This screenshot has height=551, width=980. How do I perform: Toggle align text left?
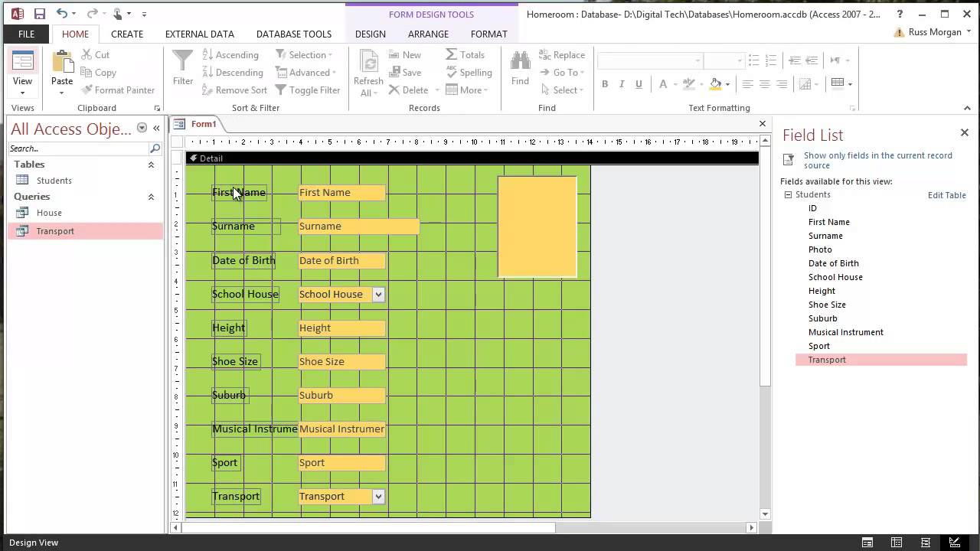point(748,84)
